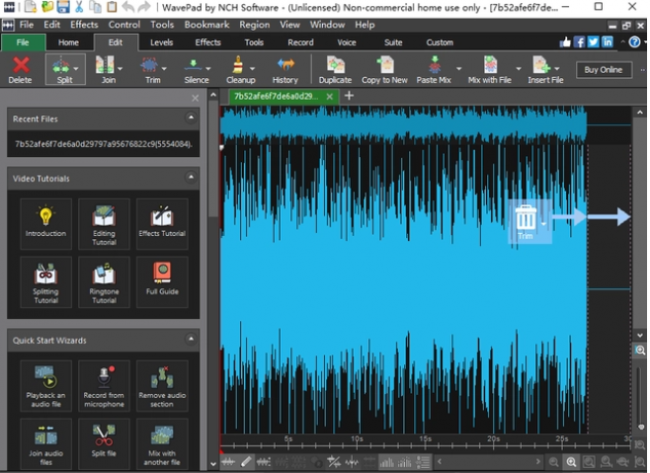The width and height of the screenshot is (650, 473).
Task: Open Silence dropdown arrow
Action: 208,68
